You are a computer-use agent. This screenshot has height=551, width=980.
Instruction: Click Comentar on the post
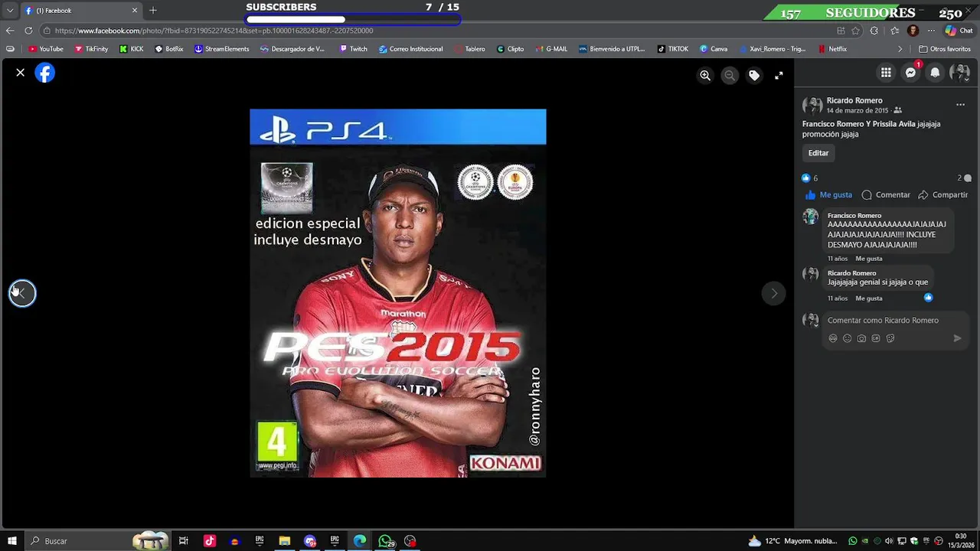886,195
